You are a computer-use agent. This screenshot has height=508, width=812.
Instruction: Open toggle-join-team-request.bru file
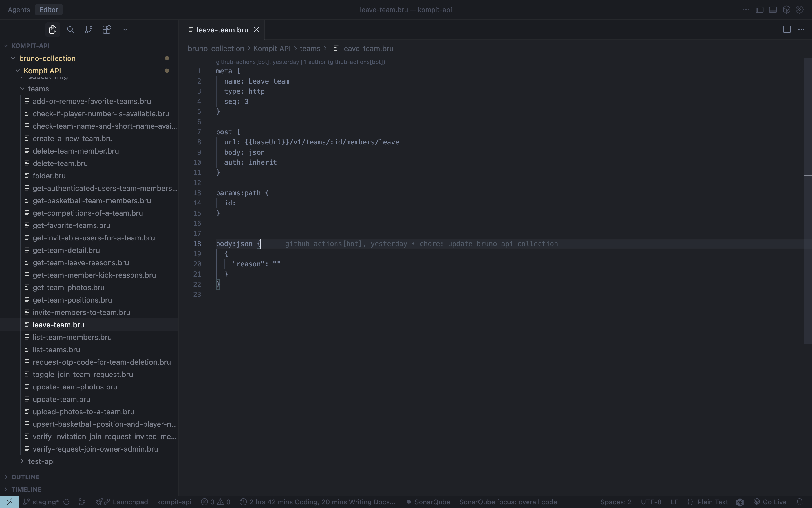(x=89, y=375)
